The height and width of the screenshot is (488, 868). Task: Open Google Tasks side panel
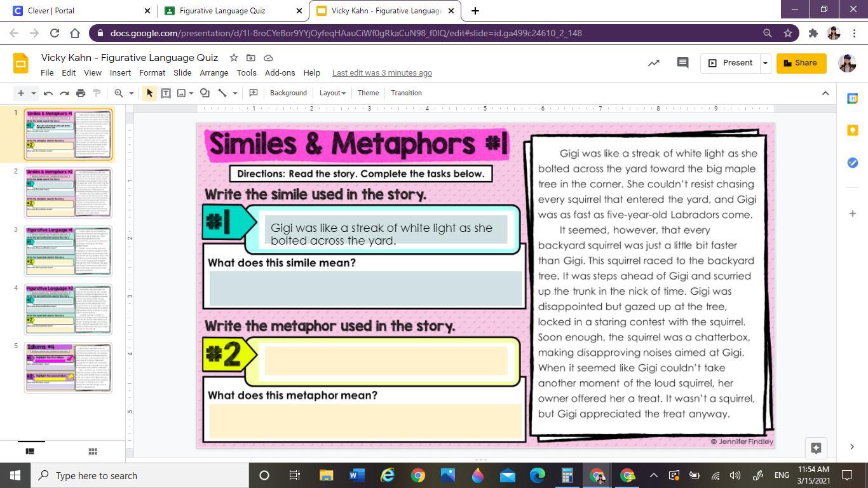[853, 163]
